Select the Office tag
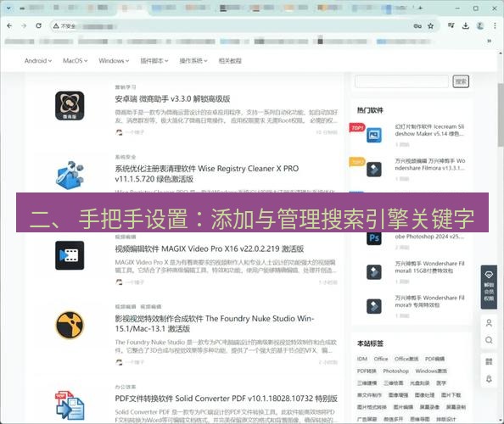Screen dimensions: 504x424 tap(381, 359)
